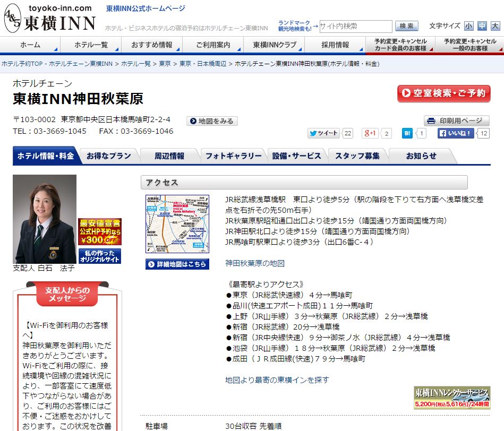Viewport: 504px width, 431px height.
Task: Click the 支配人 白石 法子 caption
Action: point(44,268)
